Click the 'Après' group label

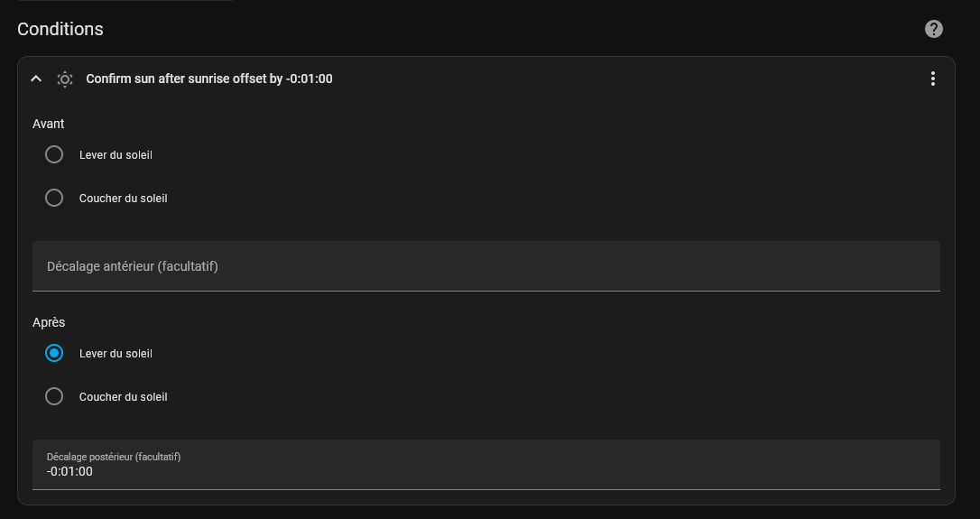pyautogui.click(x=49, y=322)
